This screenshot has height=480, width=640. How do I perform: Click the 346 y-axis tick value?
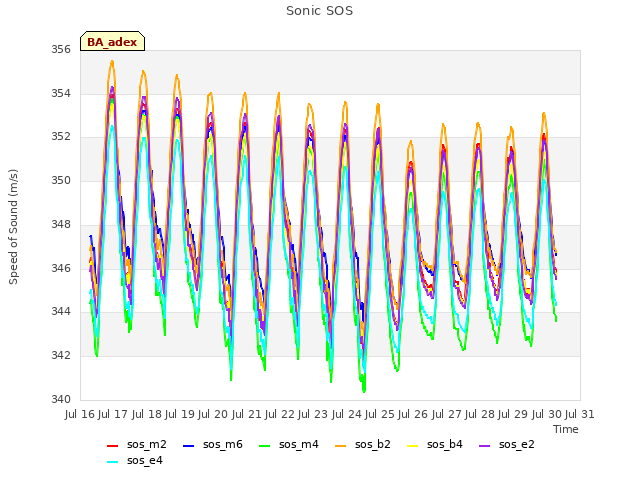tap(61, 268)
